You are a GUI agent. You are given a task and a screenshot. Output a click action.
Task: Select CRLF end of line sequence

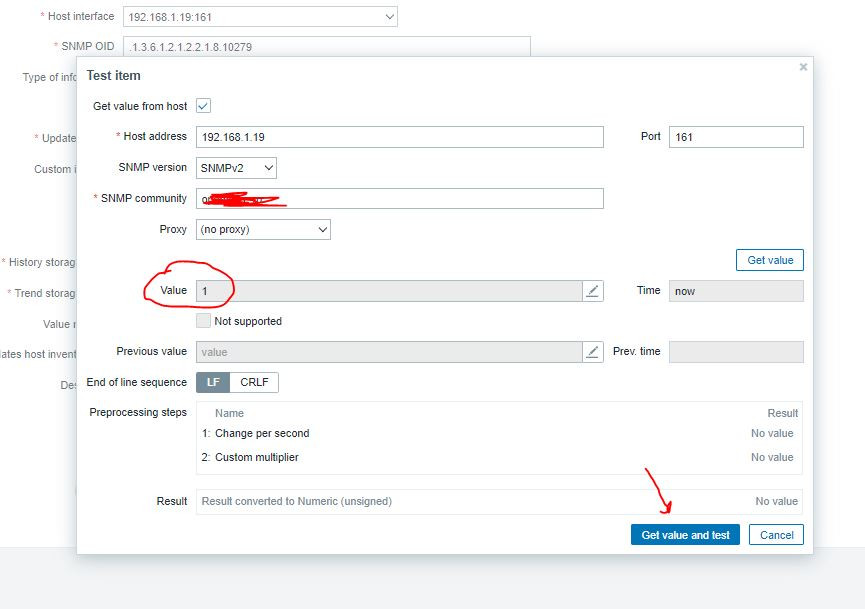click(254, 382)
